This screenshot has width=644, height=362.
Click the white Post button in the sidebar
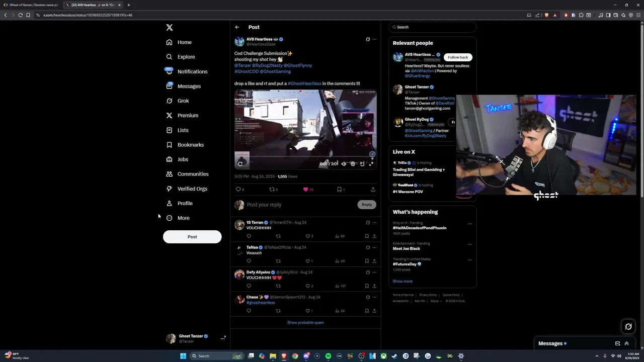(192, 237)
